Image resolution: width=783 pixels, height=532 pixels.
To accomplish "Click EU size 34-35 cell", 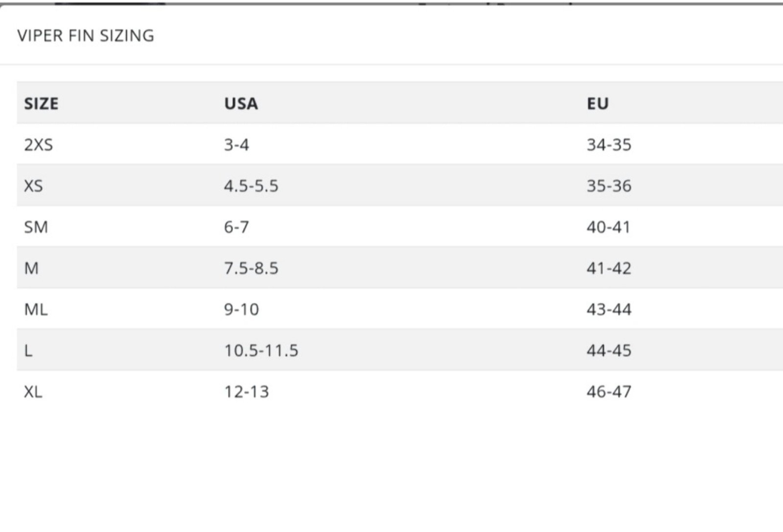I will pos(609,145).
